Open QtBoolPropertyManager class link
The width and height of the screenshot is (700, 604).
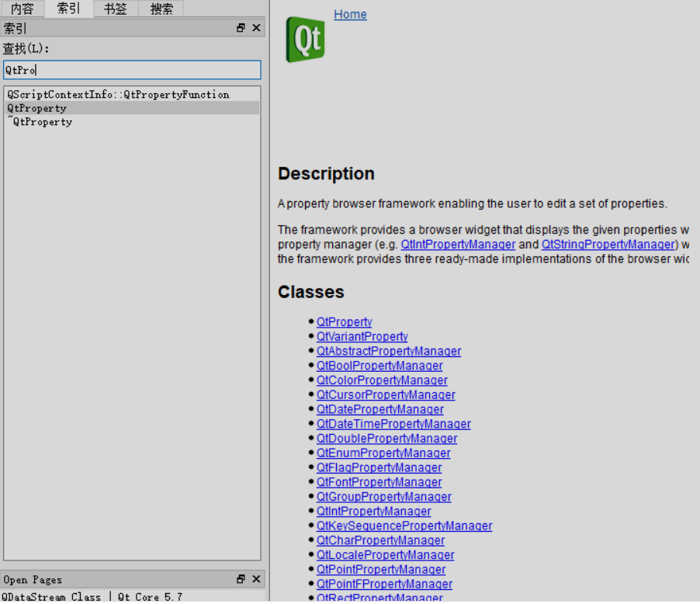379,366
